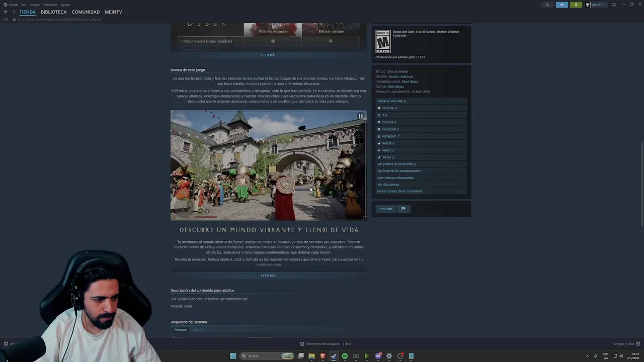Viewport: 644px width, 362px height.
Task: Open the Ver menu
Action: [x=23, y=5]
